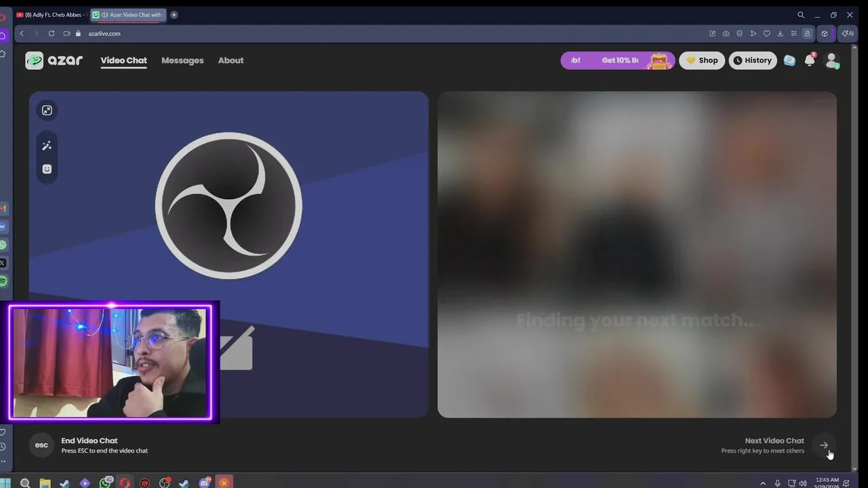Click the site padlock icon

point(78,33)
